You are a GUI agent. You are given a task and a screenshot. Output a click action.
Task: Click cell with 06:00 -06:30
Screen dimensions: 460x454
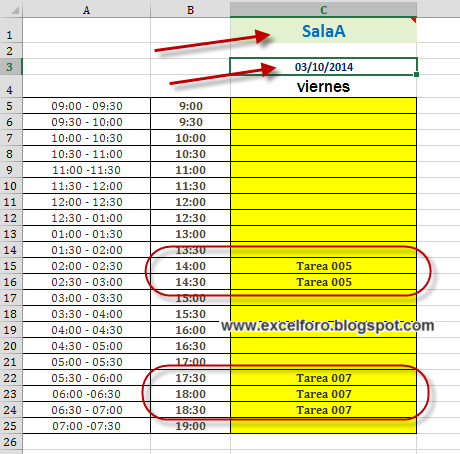point(87,394)
